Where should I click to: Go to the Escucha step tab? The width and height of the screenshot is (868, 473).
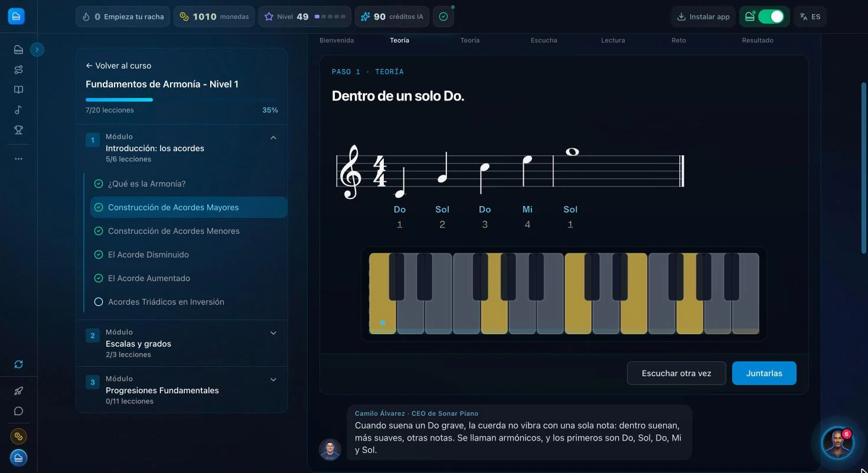click(x=544, y=40)
